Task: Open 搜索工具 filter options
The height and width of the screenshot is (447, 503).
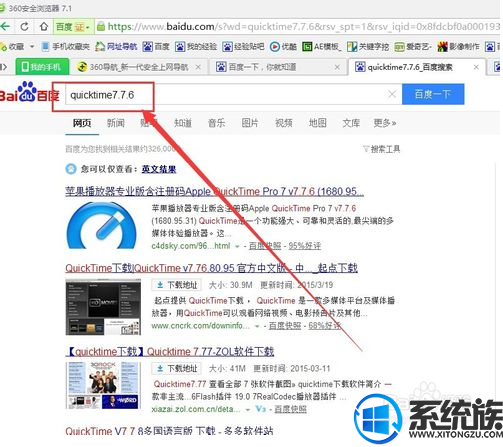Action: pyautogui.click(x=382, y=149)
